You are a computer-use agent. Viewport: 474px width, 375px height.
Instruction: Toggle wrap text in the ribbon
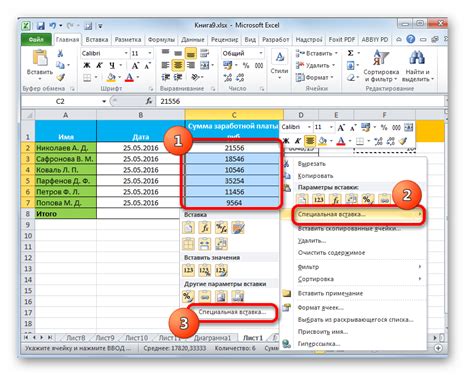(204, 53)
